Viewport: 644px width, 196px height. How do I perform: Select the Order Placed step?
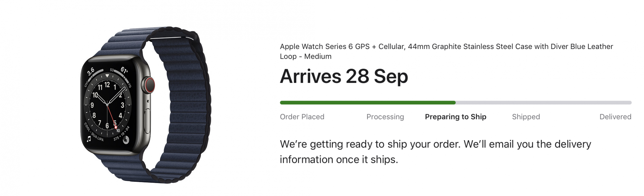tap(302, 117)
